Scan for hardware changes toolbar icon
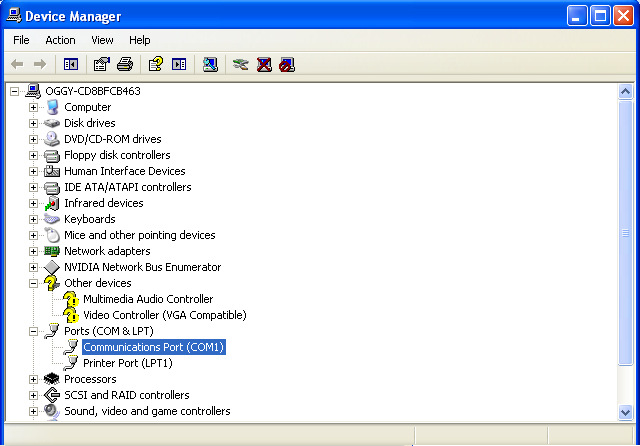 pyautogui.click(x=210, y=64)
